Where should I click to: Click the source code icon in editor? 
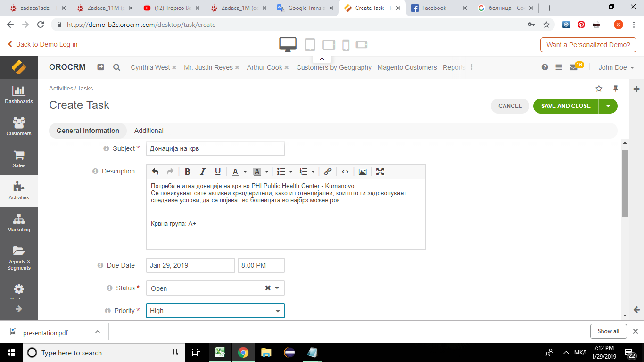(345, 172)
